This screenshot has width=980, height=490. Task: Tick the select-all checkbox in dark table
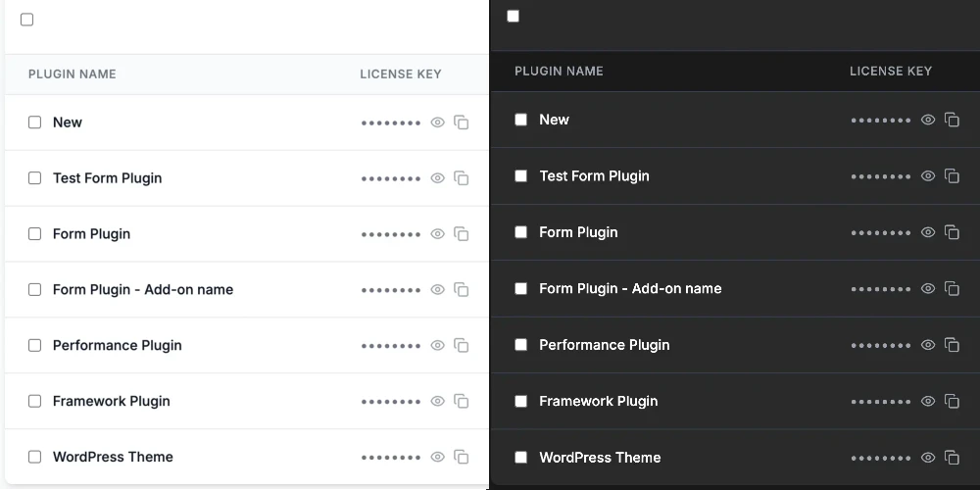pyautogui.click(x=514, y=17)
